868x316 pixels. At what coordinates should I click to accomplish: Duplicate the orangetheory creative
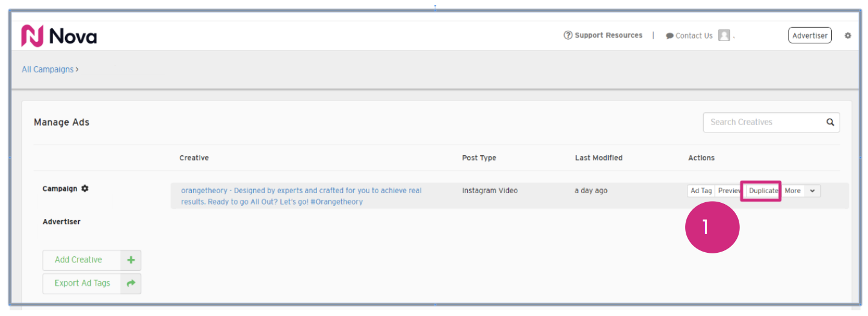[x=763, y=191]
